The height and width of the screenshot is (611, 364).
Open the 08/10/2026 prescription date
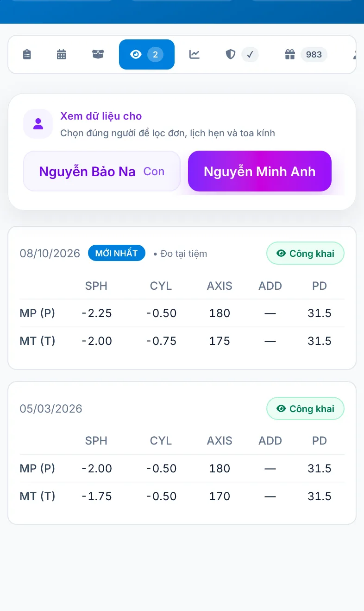[50, 254]
